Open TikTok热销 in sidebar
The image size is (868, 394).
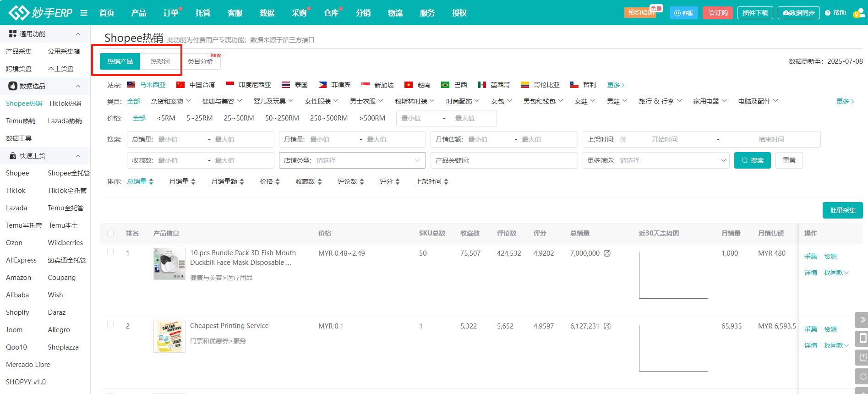(65, 104)
